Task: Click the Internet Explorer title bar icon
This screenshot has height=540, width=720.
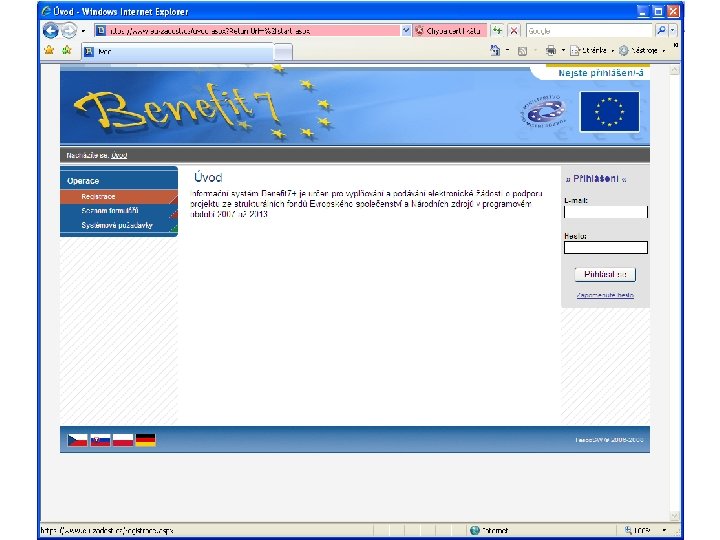Action: (47, 11)
